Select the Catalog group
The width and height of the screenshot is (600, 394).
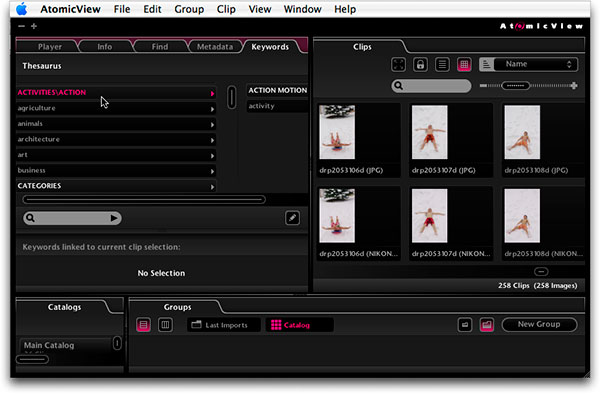pyautogui.click(x=299, y=325)
